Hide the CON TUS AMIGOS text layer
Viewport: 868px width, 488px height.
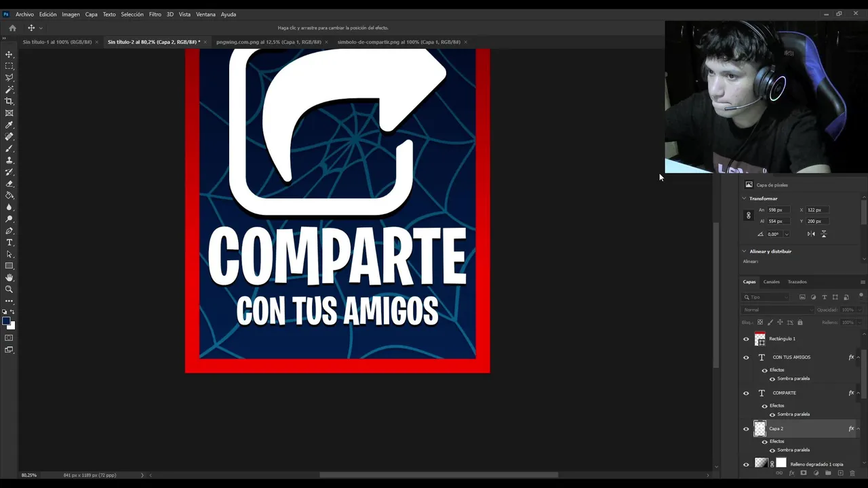(x=746, y=357)
